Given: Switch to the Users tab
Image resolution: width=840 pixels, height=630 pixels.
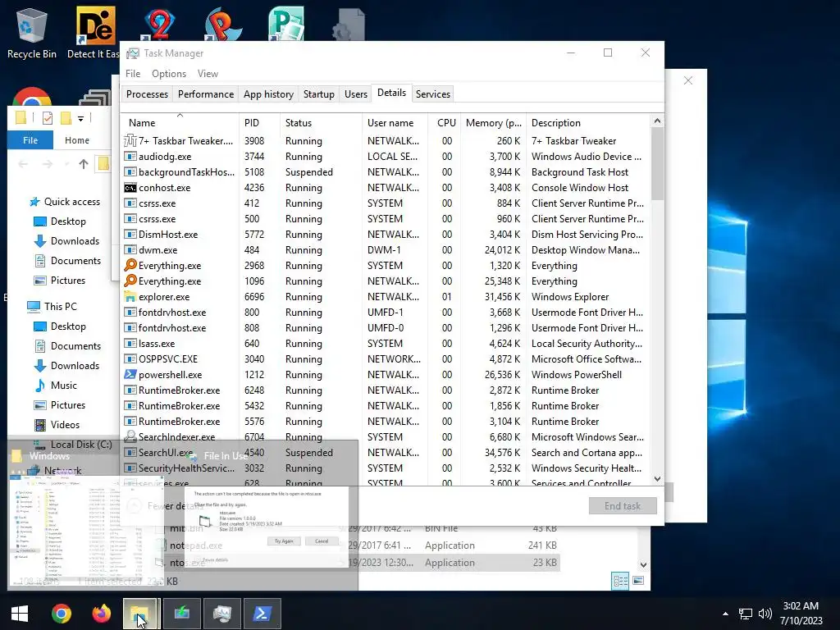Looking at the screenshot, I should pyautogui.click(x=356, y=94).
